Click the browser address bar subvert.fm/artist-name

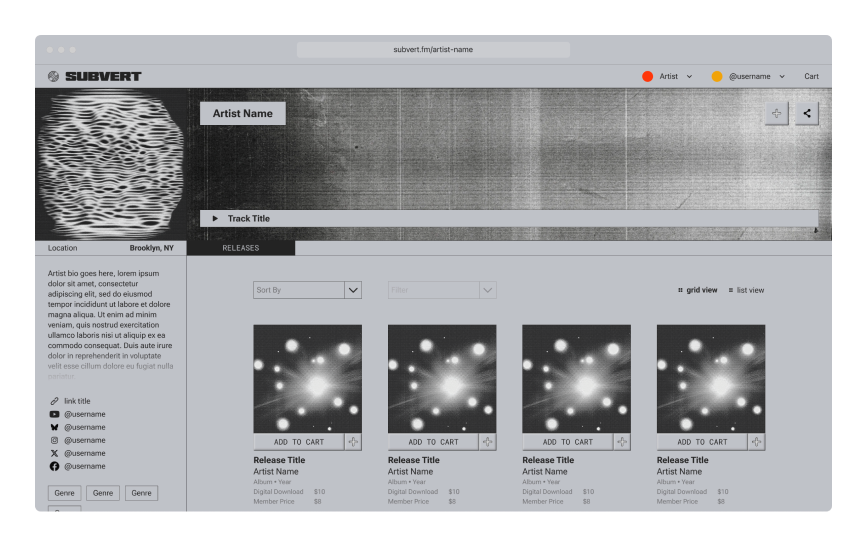tap(433, 50)
